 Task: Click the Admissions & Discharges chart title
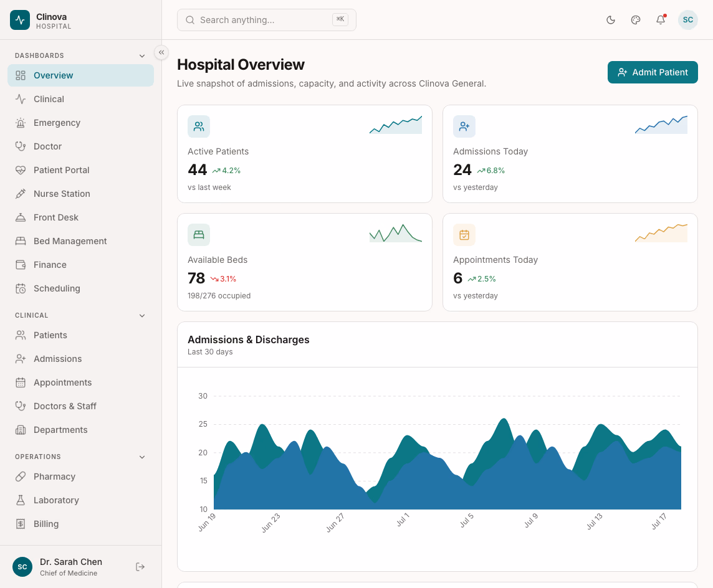(x=248, y=340)
